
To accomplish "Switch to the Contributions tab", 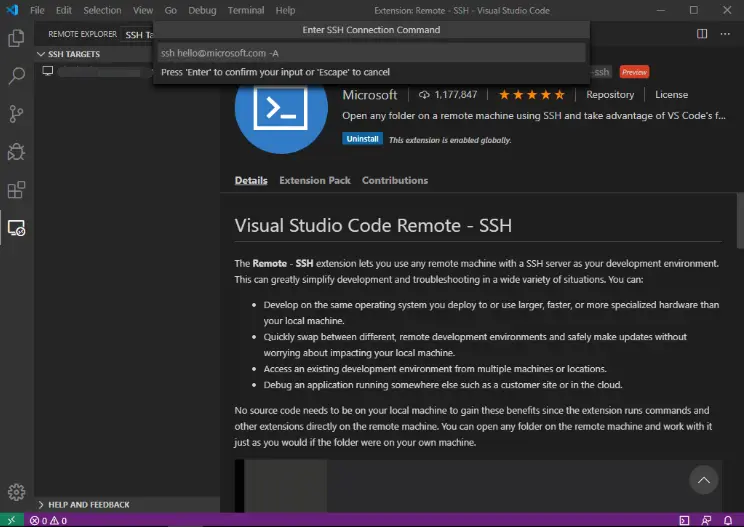I will (395, 180).
